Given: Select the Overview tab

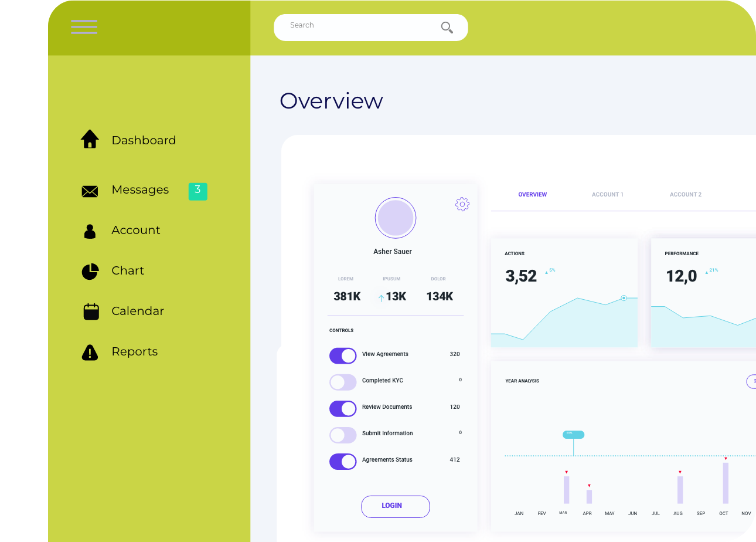Looking at the screenshot, I should [x=532, y=194].
